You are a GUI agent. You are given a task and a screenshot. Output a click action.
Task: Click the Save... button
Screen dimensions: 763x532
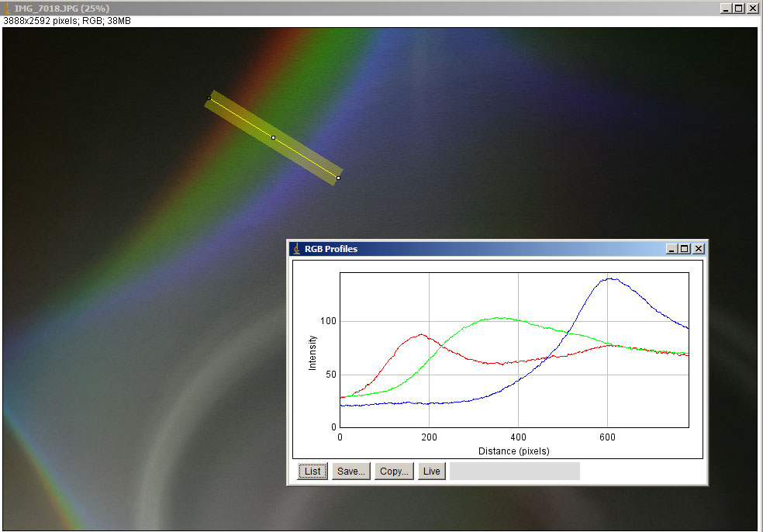point(350,472)
